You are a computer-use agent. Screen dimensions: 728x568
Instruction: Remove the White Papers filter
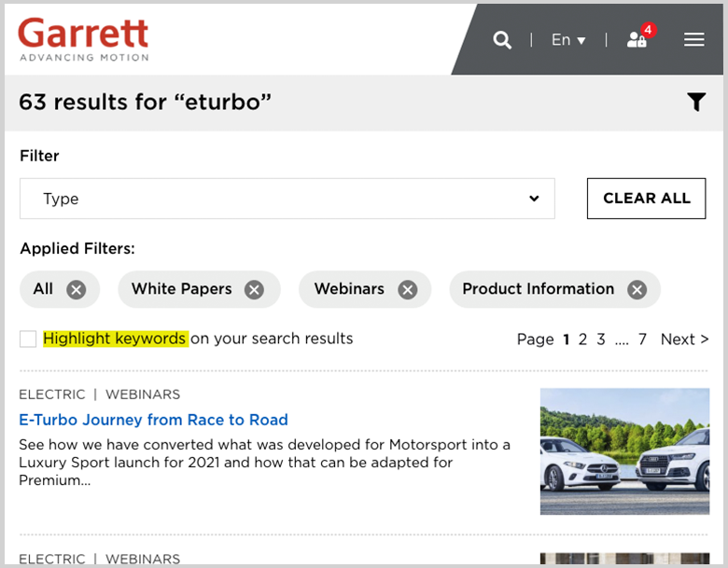pos(254,290)
